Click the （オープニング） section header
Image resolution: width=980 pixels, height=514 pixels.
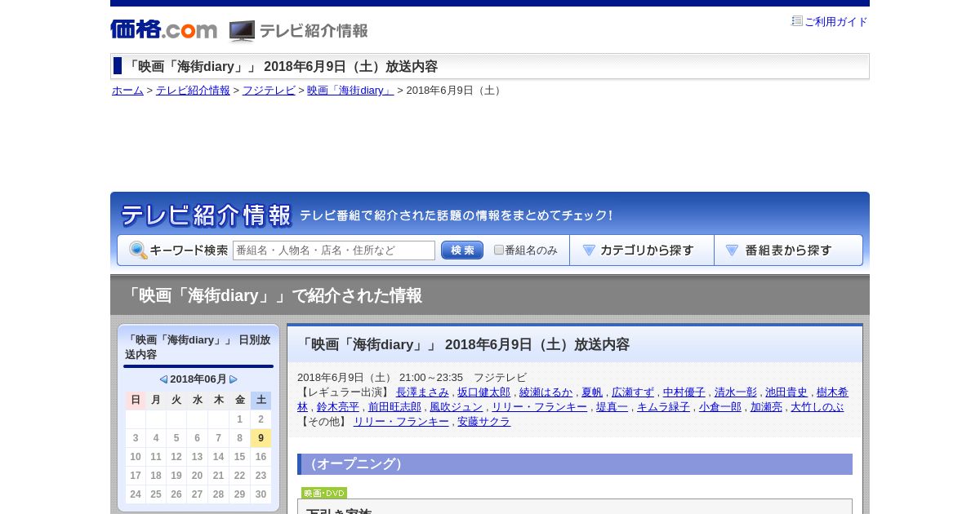coord(575,464)
